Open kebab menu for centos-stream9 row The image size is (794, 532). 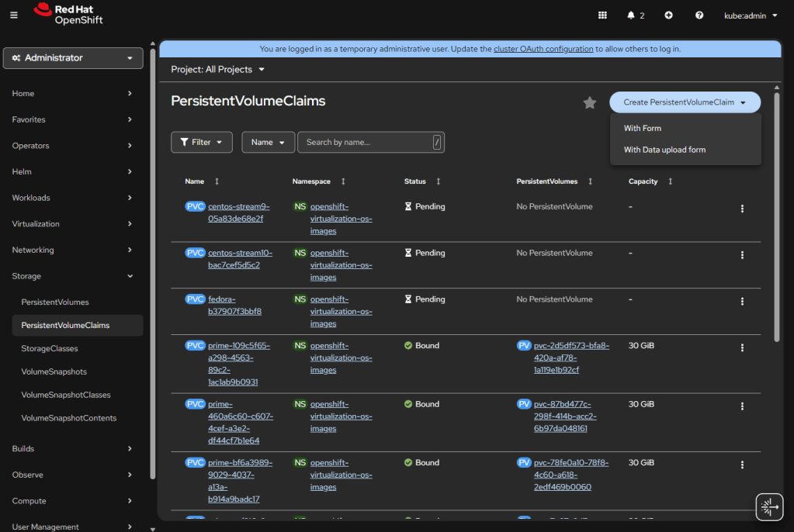point(742,209)
